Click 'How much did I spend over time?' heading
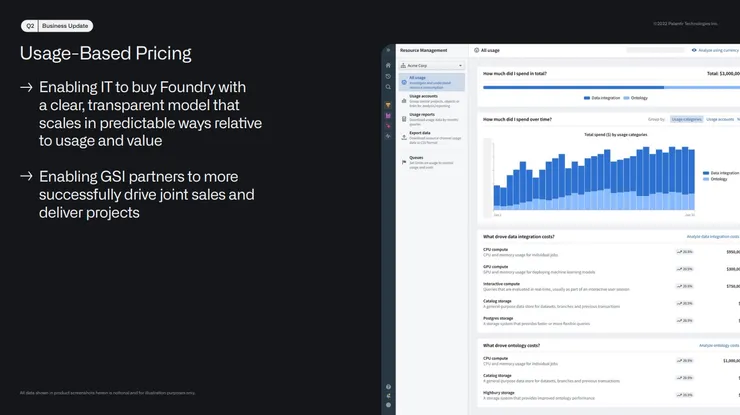The image size is (740, 415). 517,119
